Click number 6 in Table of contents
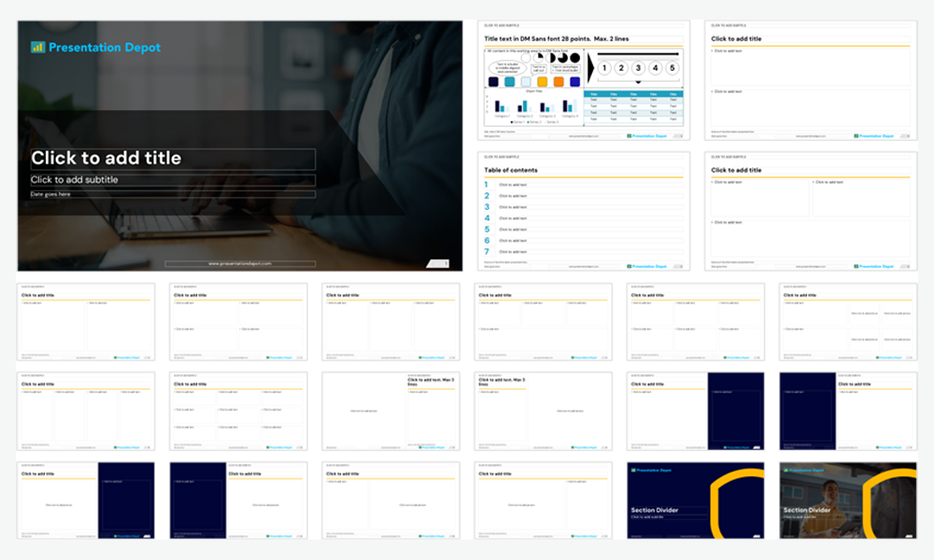 coord(486,241)
